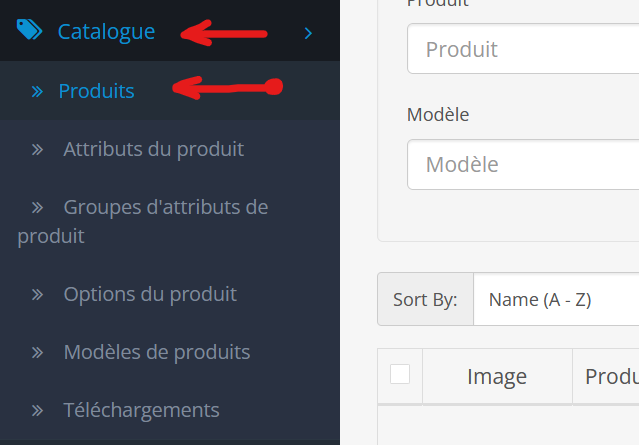639x445 pixels.
Task: Click double-arrow icon beside Options du produit
Action: point(37,295)
